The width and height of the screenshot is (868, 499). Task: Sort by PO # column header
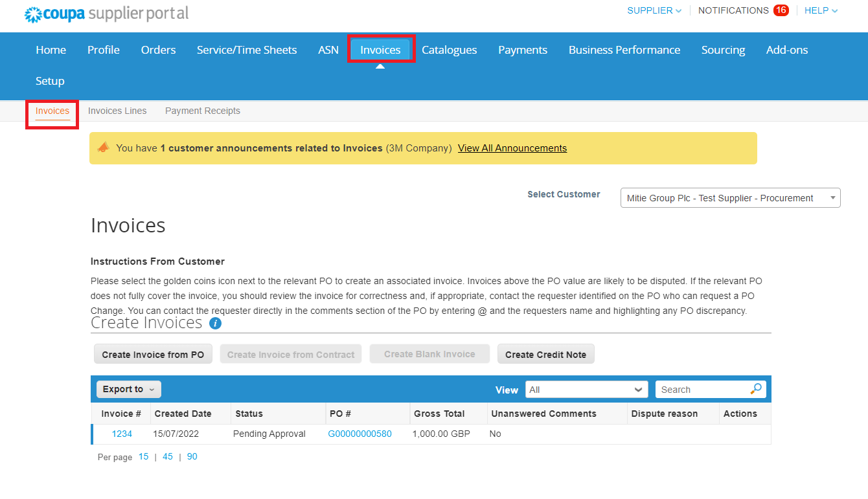(x=340, y=414)
